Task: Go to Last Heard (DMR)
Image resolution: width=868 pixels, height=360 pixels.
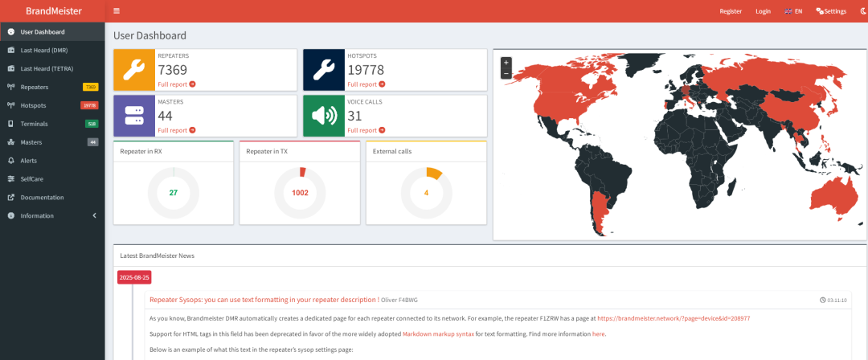Action: click(52, 51)
